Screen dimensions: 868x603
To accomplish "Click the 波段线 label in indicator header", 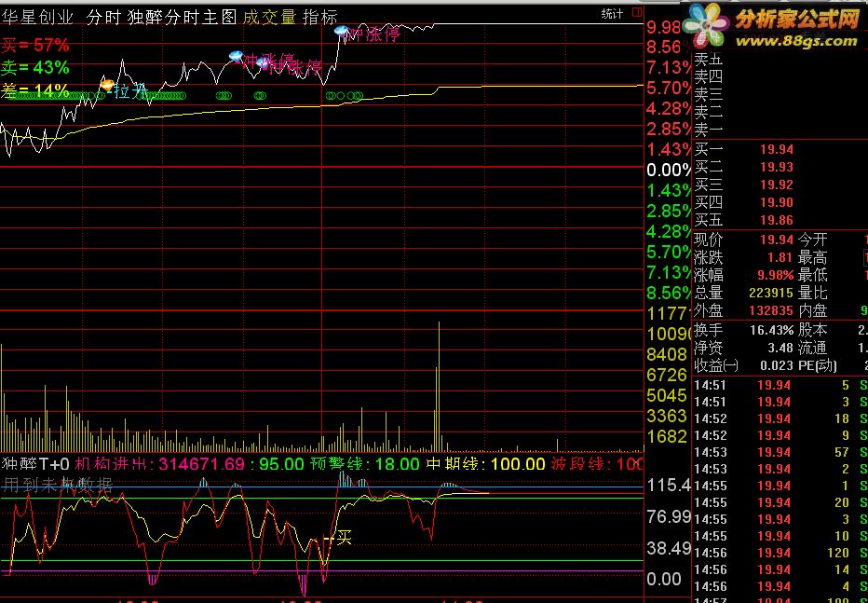I will (578, 463).
